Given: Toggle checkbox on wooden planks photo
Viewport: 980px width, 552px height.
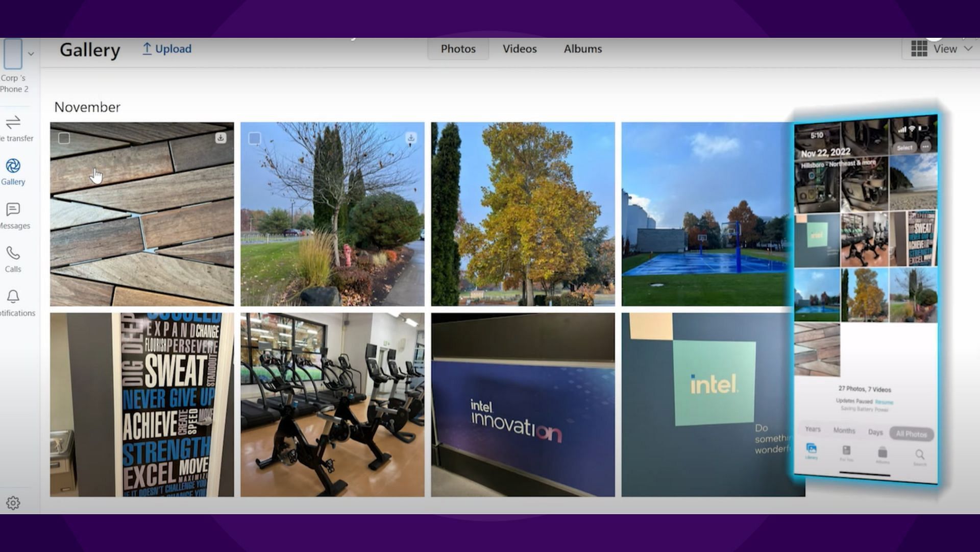Looking at the screenshot, I should pos(64,138).
